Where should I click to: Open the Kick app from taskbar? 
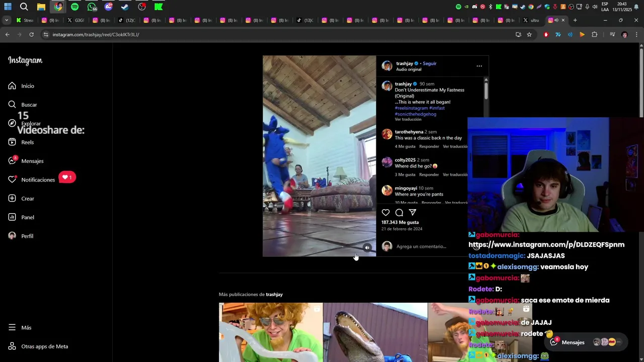pos(158,7)
